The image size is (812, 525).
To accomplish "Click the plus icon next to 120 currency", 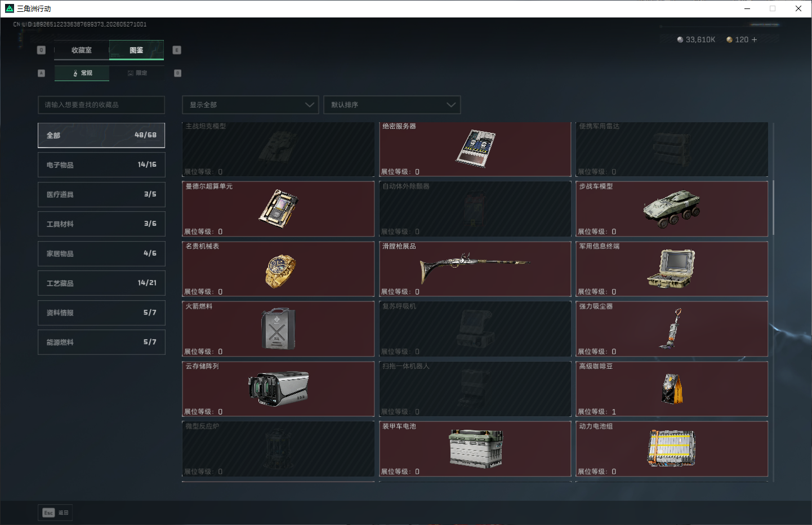I will (754, 39).
